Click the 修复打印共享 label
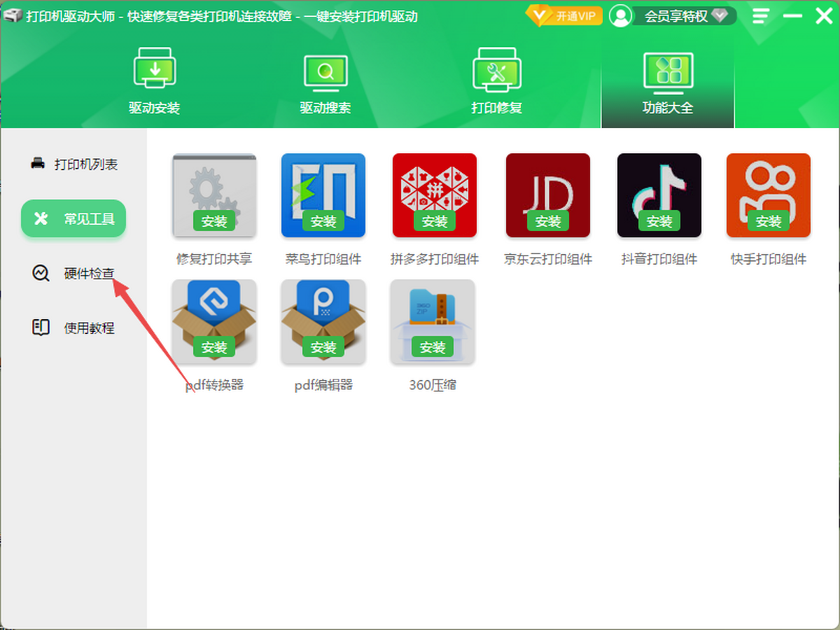This screenshot has height=630, width=840. [x=214, y=259]
